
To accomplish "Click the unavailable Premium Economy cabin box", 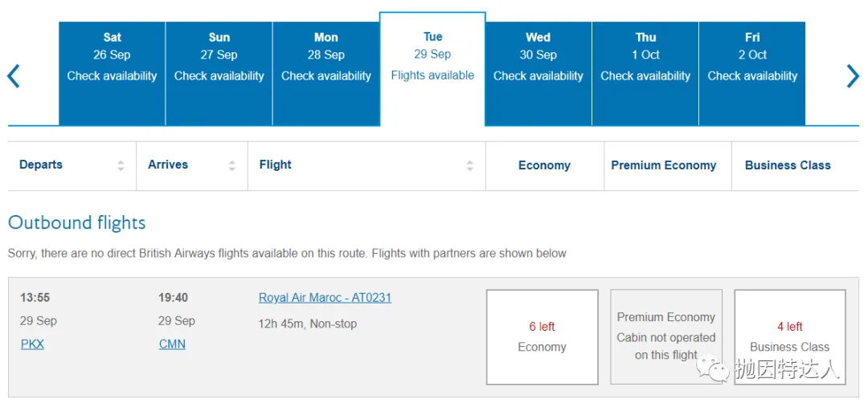I will point(666,337).
